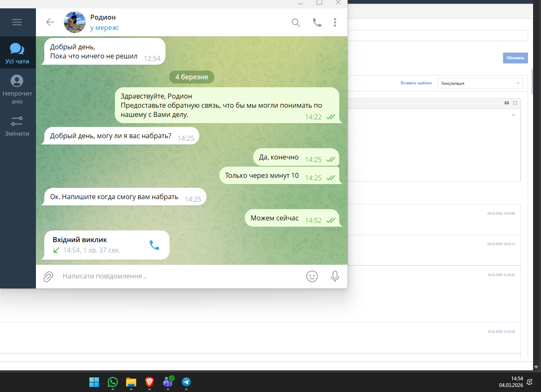This screenshot has height=392, width=541.
Task: Click the 04.03.2026 14:23:13 timestamp
Action: coord(501,244)
